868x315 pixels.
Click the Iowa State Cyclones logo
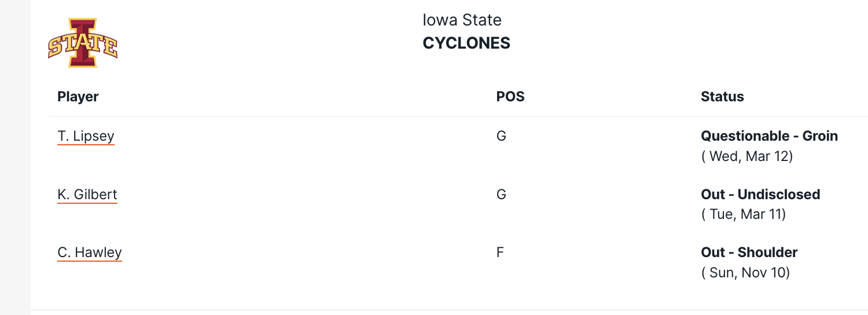[83, 43]
